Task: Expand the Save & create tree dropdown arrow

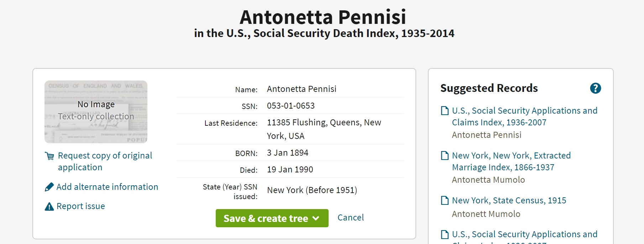Action: (x=316, y=218)
